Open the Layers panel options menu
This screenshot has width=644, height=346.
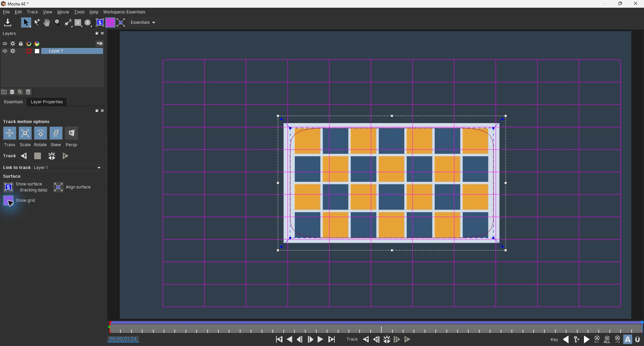pyautogui.click(x=100, y=44)
